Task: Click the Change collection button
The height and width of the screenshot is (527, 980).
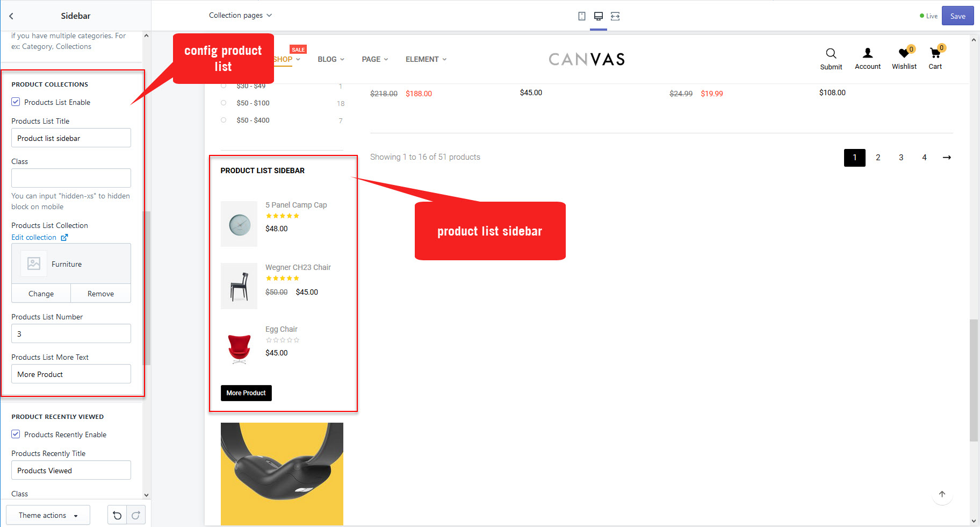Action: [x=41, y=294]
